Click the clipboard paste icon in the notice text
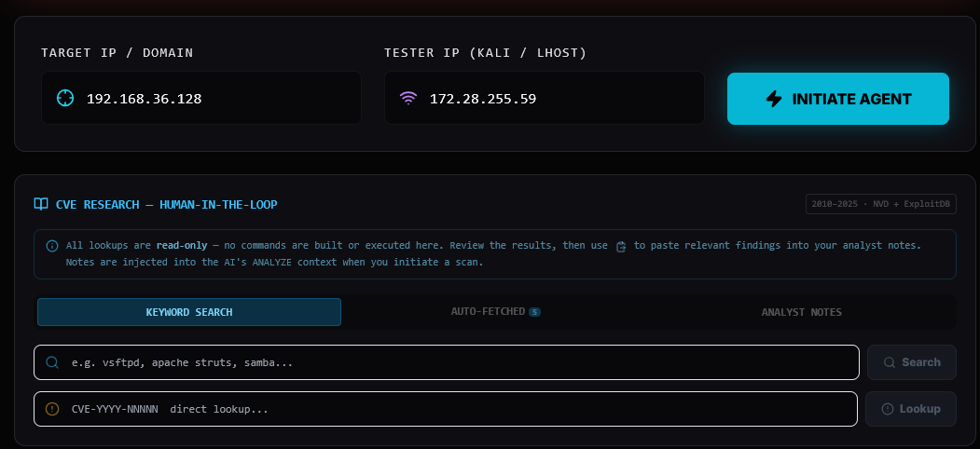 coord(621,246)
